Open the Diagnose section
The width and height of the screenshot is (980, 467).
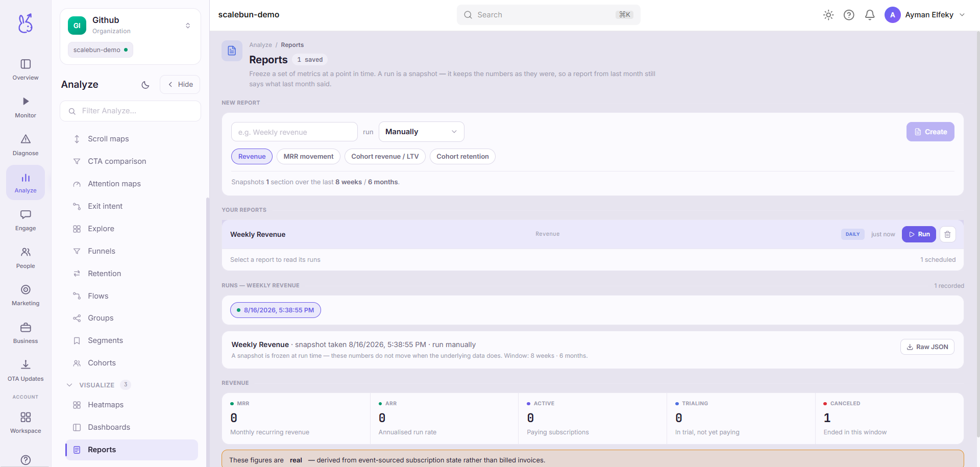pyautogui.click(x=26, y=145)
